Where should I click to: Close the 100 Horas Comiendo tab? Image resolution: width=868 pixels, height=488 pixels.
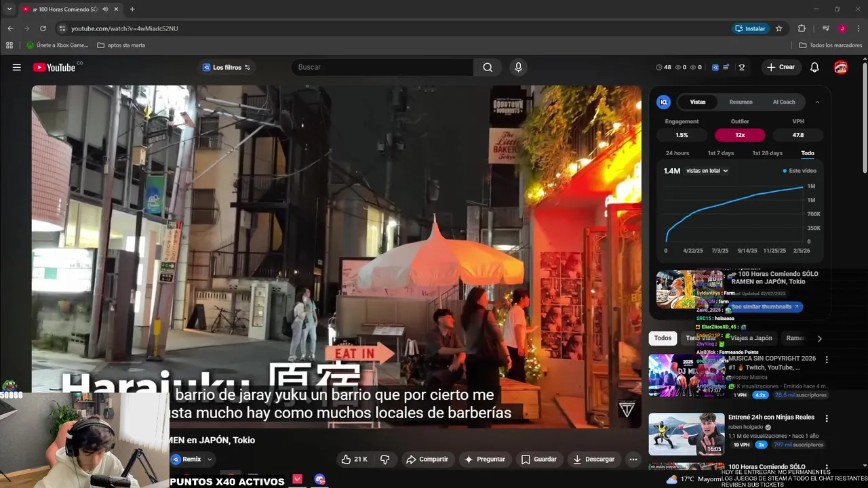[116, 9]
